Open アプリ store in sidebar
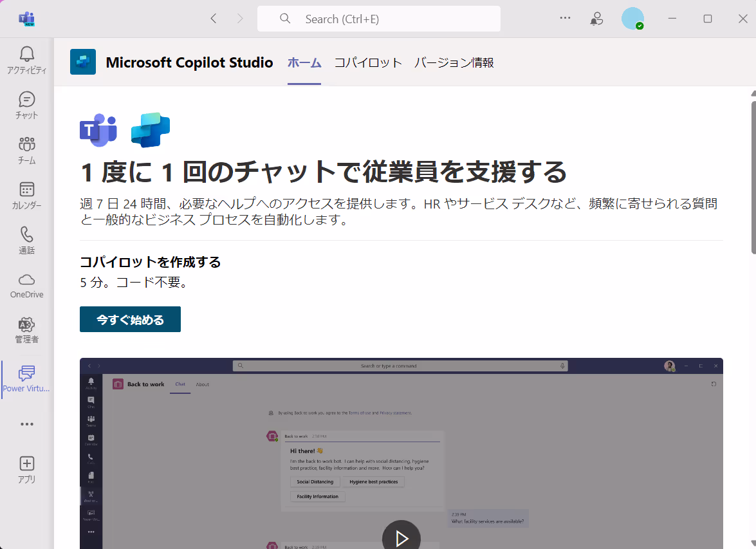Screen dimensions: 756x549 point(26,469)
